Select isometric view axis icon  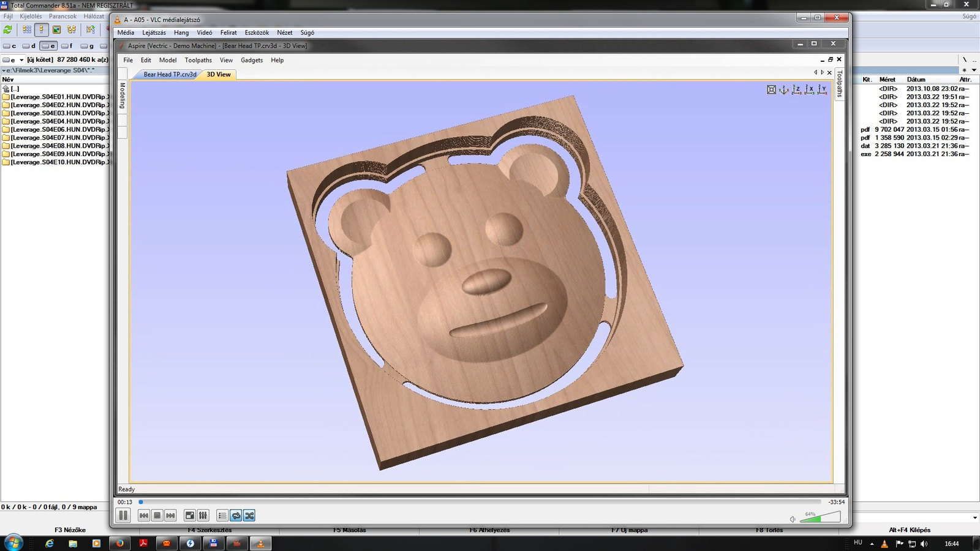[x=784, y=89]
